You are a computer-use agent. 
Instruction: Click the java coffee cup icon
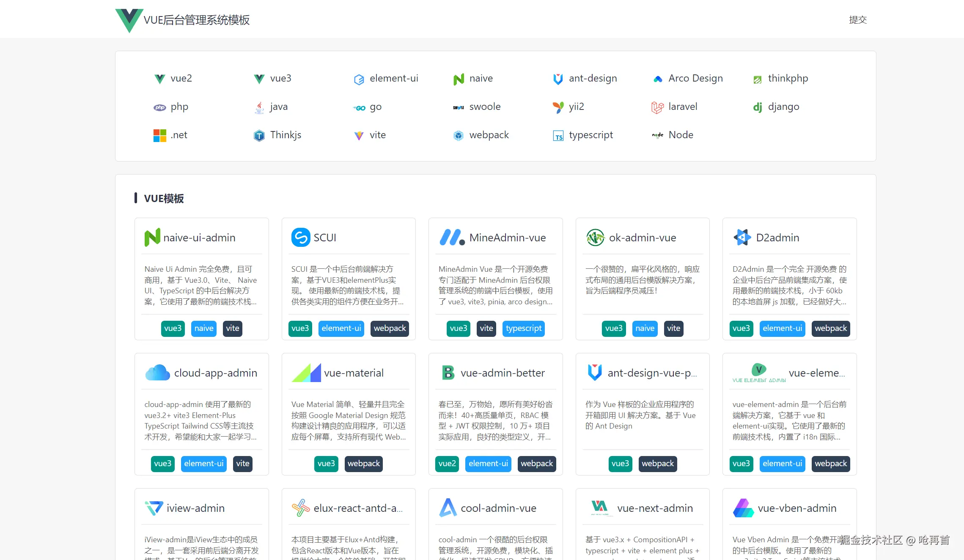(x=259, y=107)
